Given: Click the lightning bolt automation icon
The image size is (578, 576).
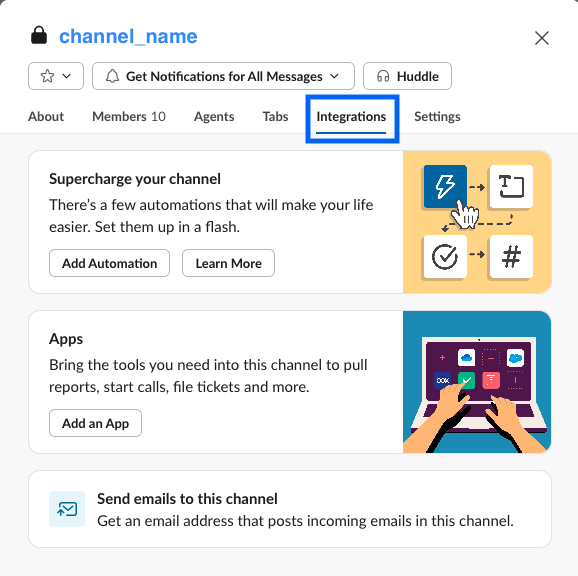Looking at the screenshot, I should [445, 186].
